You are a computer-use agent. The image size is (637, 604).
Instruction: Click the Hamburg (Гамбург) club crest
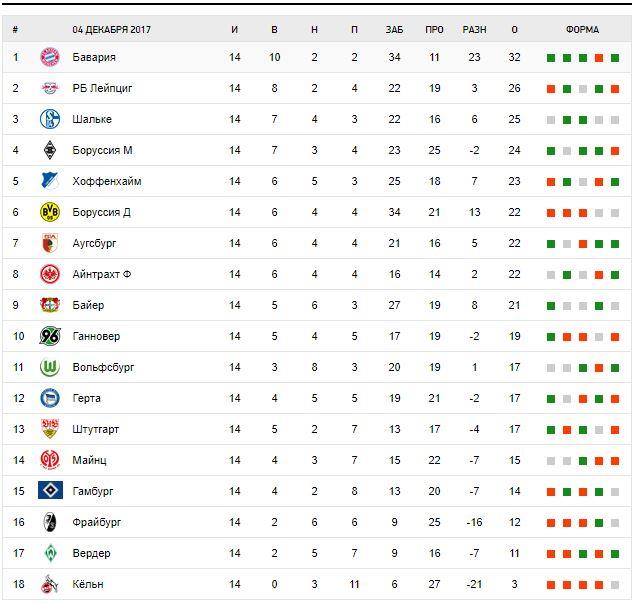pos(50,491)
